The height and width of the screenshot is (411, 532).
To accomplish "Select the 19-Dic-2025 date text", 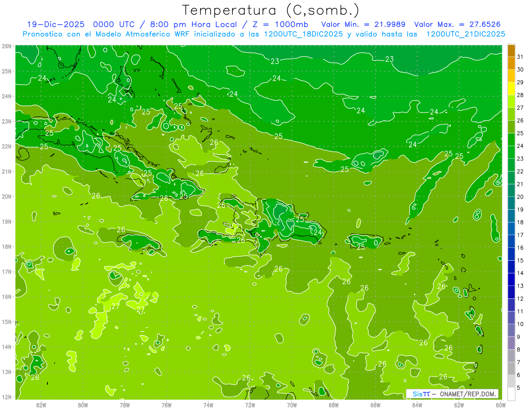I will pos(57,25).
